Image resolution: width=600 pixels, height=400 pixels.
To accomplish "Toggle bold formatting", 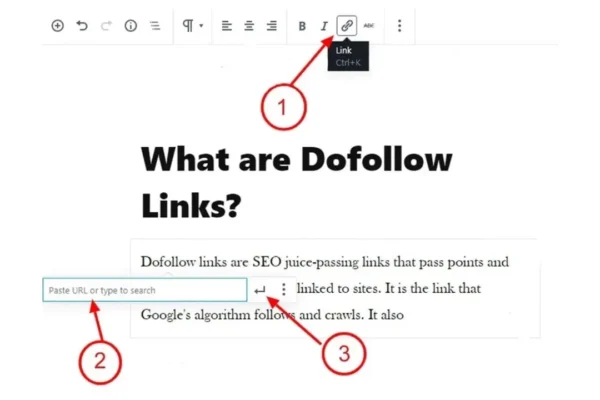I will click(x=302, y=26).
